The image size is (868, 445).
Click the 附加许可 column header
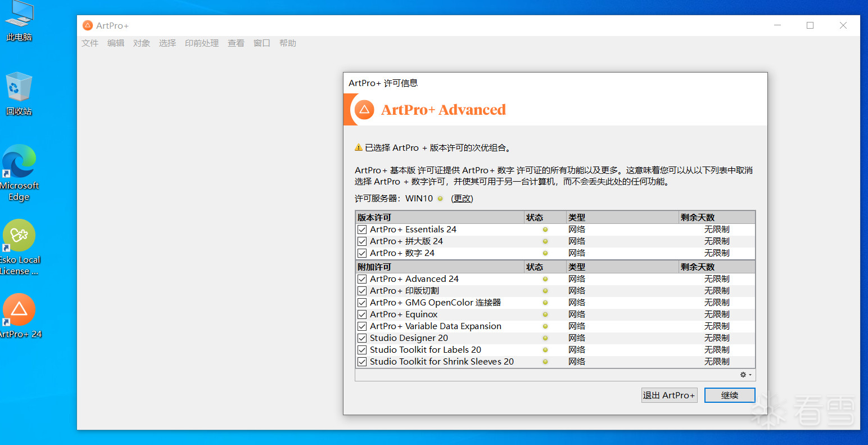click(440, 267)
